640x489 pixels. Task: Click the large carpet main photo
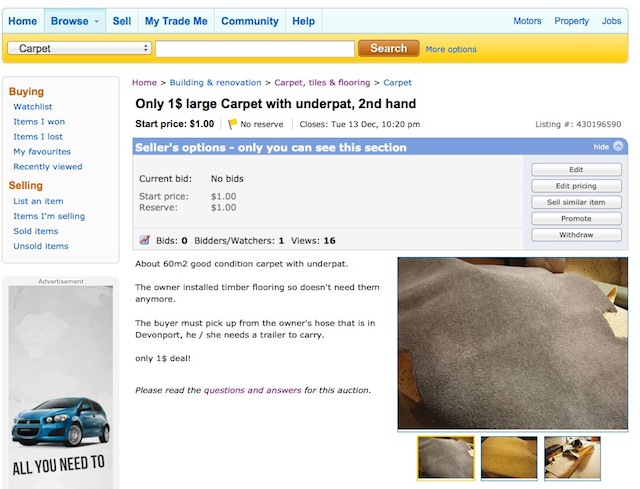[x=513, y=343]
